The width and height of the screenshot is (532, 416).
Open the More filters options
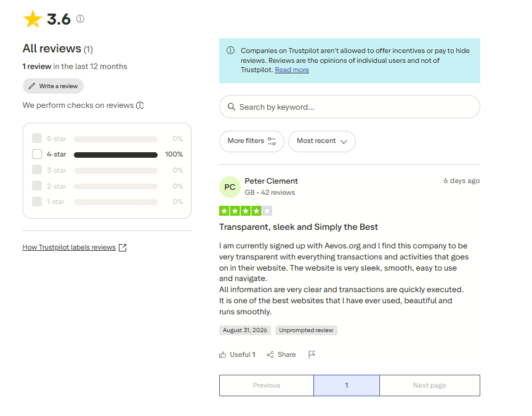[x=251, y=141]
